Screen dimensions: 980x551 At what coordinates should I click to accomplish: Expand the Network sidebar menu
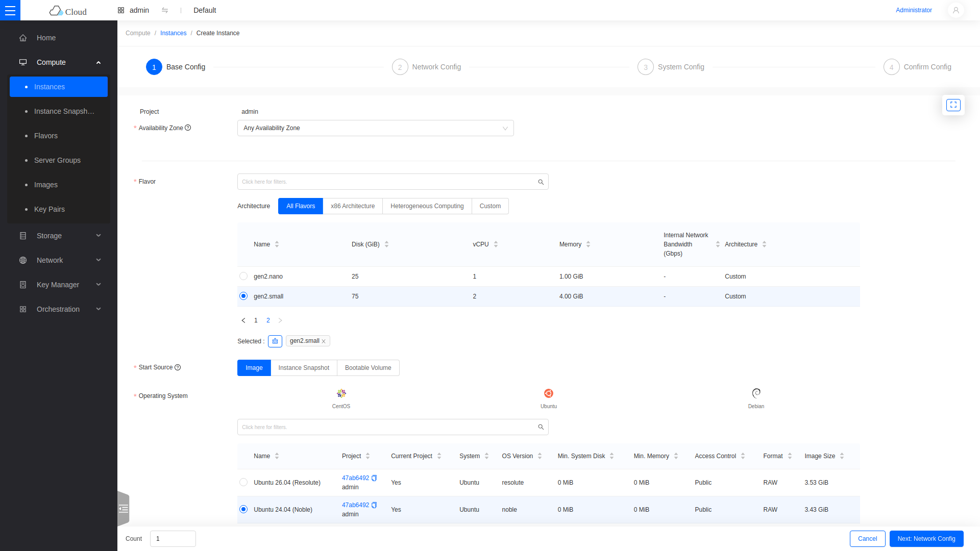[x=59, y=260]
